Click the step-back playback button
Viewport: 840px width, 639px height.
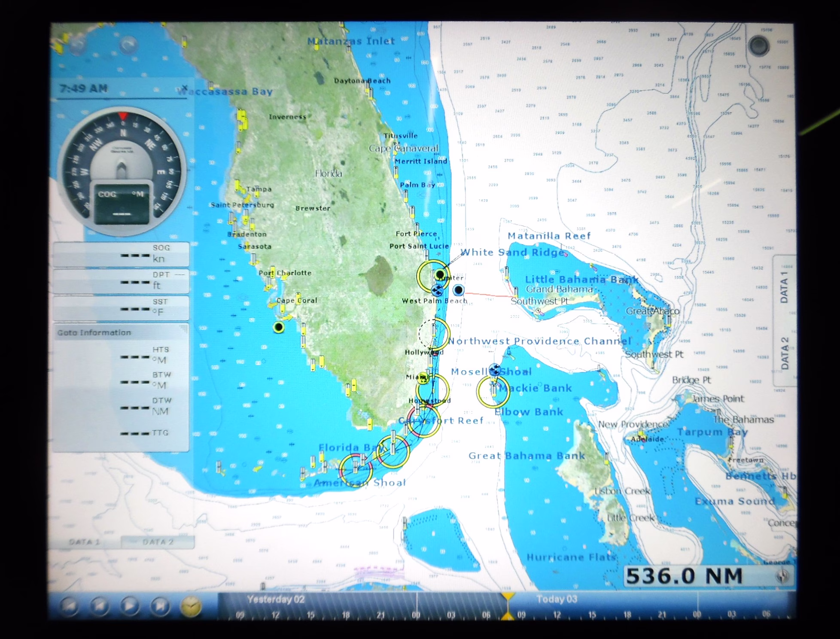(x=100, y=606)
